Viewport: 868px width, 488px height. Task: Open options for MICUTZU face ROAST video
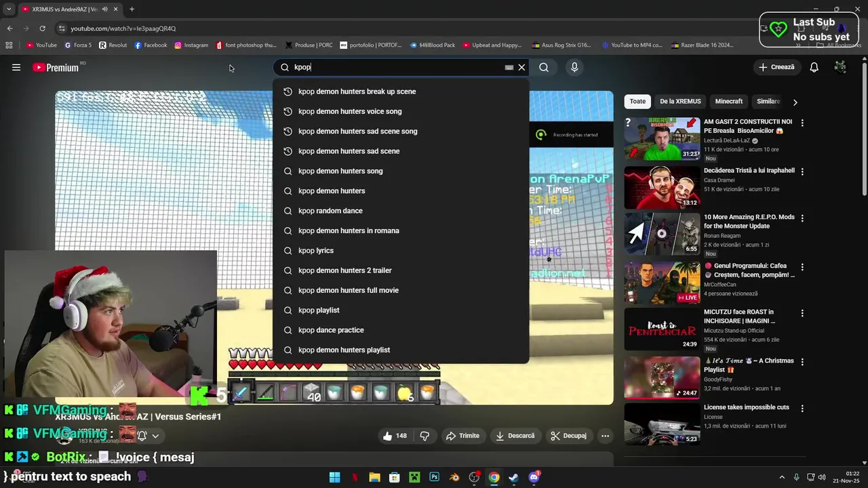(802, 313)
